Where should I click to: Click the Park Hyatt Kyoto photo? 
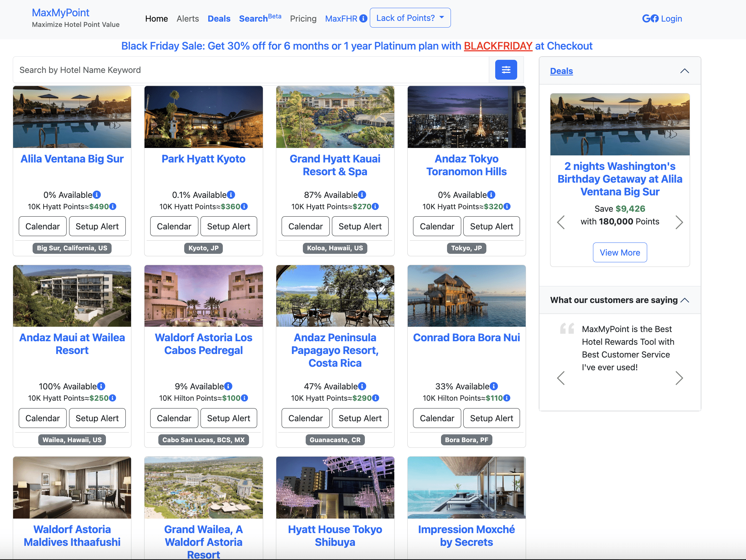tap(204, 117)
